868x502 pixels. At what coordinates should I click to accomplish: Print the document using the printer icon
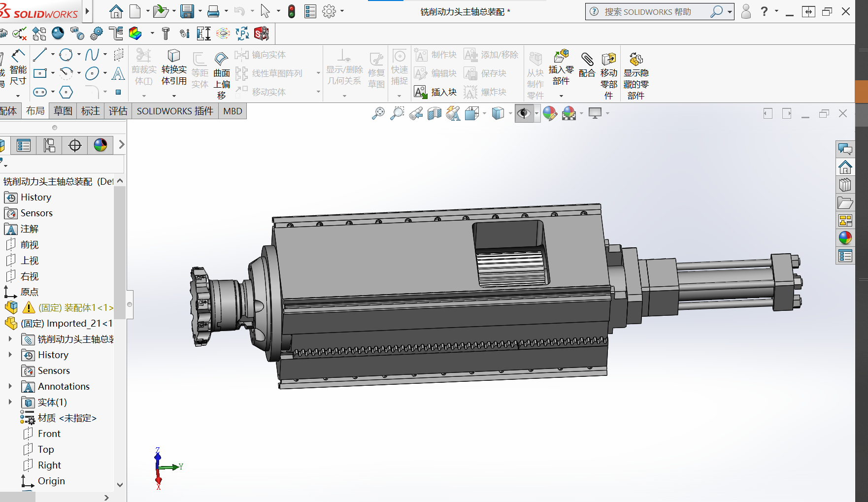tap(213, 11)
